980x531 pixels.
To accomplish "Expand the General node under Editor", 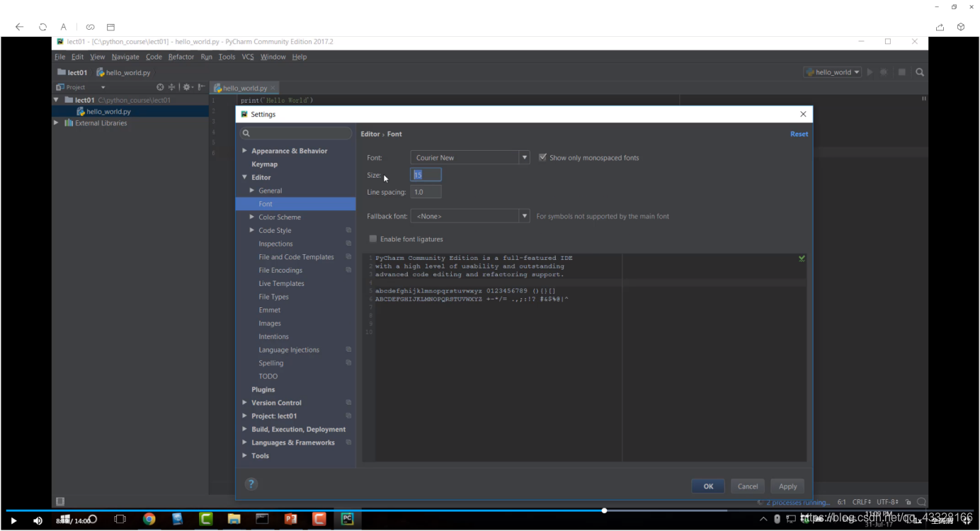I will [x=252, y=190].
